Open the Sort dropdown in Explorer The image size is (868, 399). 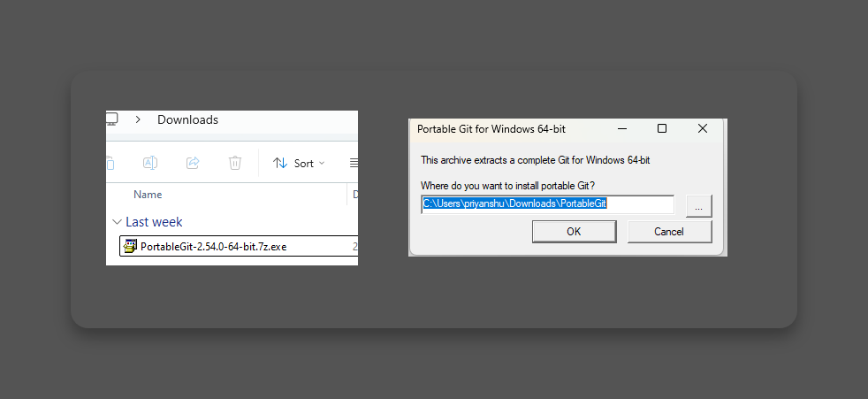(299, 164)
